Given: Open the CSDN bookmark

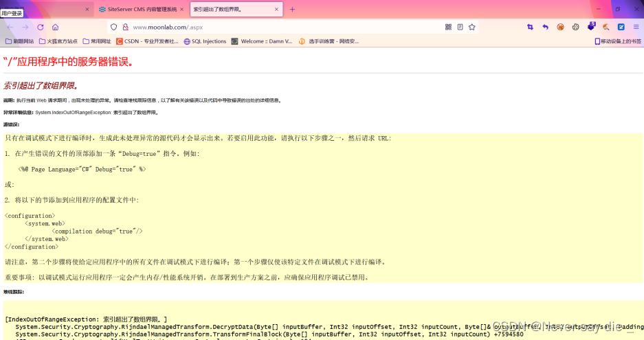Looking at the screenshot, I should (x=148, y=41).
